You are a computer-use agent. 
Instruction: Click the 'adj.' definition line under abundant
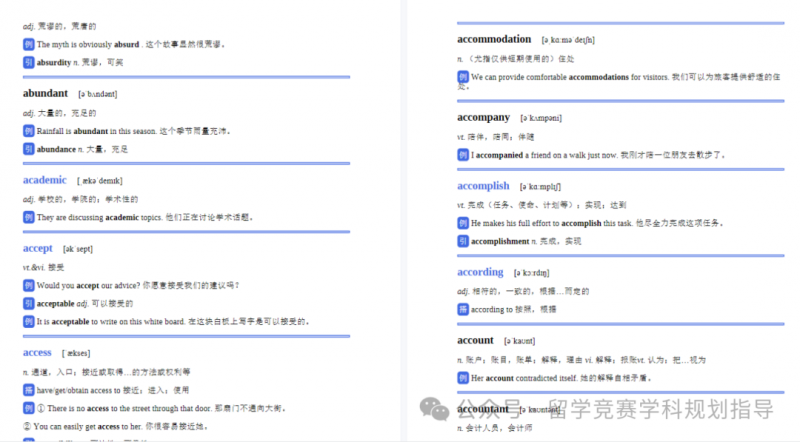click(x=59, y=113)
